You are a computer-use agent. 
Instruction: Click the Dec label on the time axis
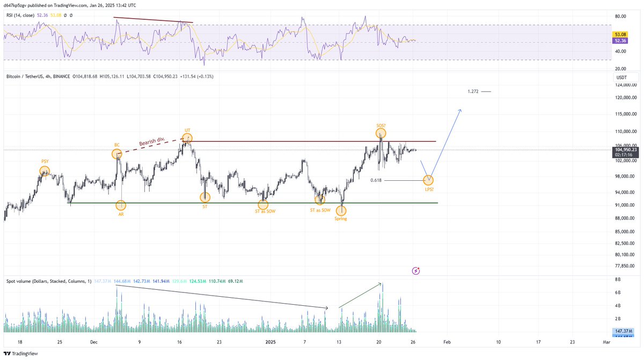tap(94, 341)
